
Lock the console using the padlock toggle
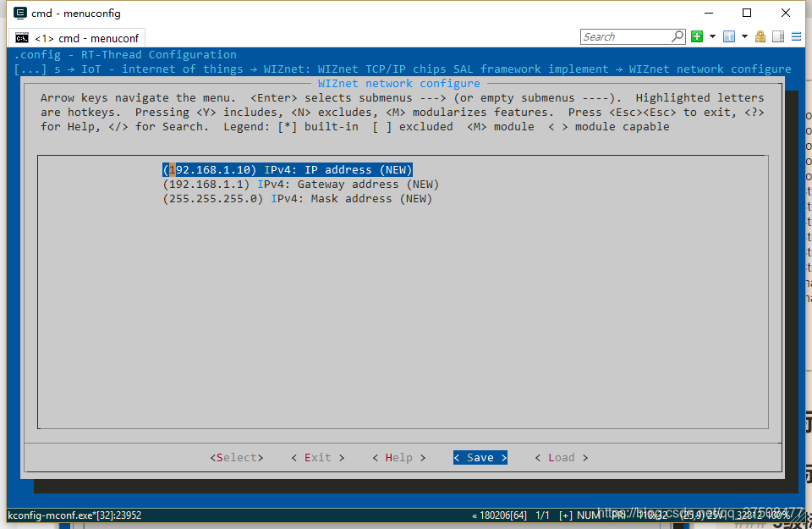[x=761, y=36]
